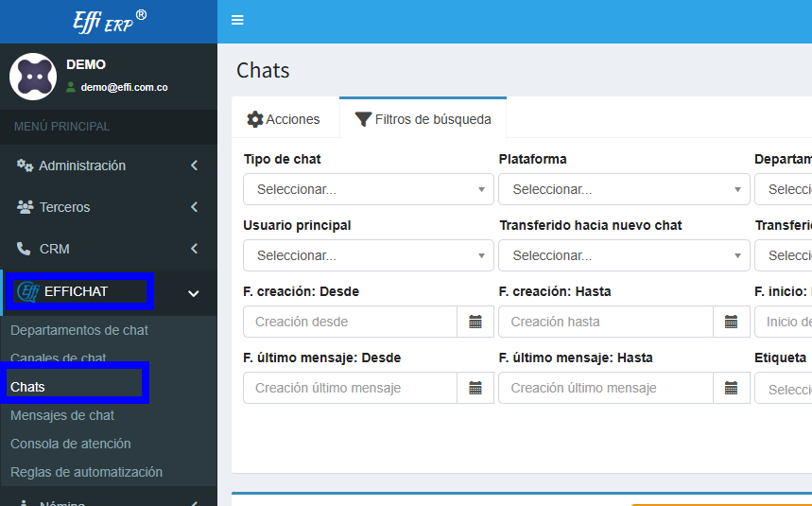This screenshot has width=812, height=506.
Task: Focus the Creación desde date field
Action: pyautogui.click(x=350, y=322)
